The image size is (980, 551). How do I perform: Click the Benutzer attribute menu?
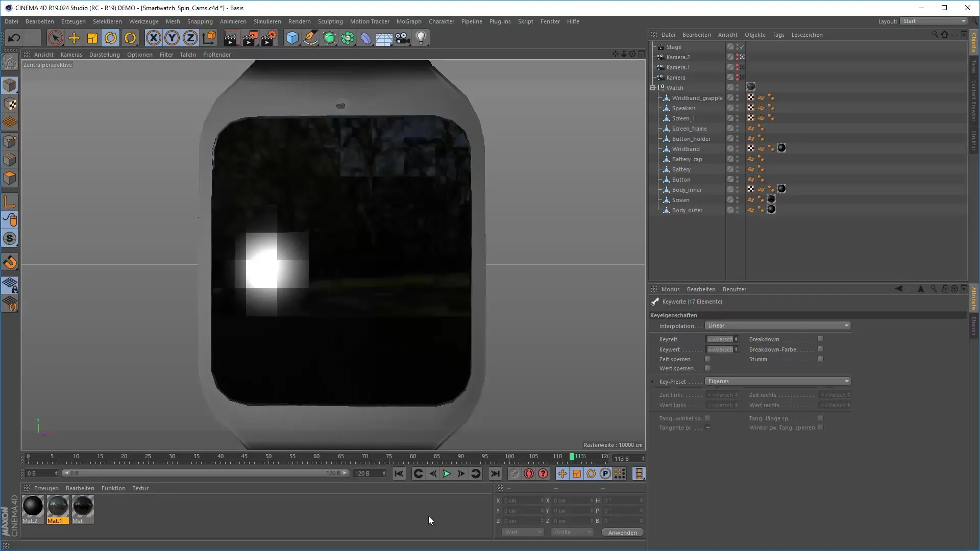[734, 289]
